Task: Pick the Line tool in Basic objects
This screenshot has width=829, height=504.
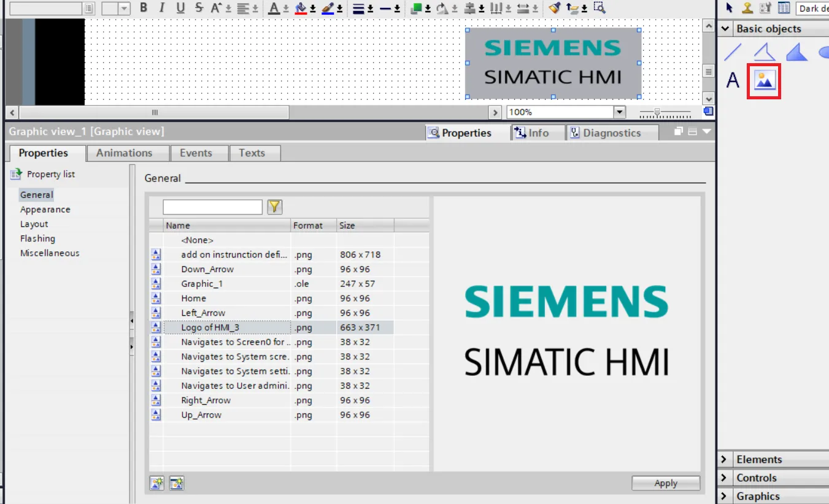Action: 733,53
